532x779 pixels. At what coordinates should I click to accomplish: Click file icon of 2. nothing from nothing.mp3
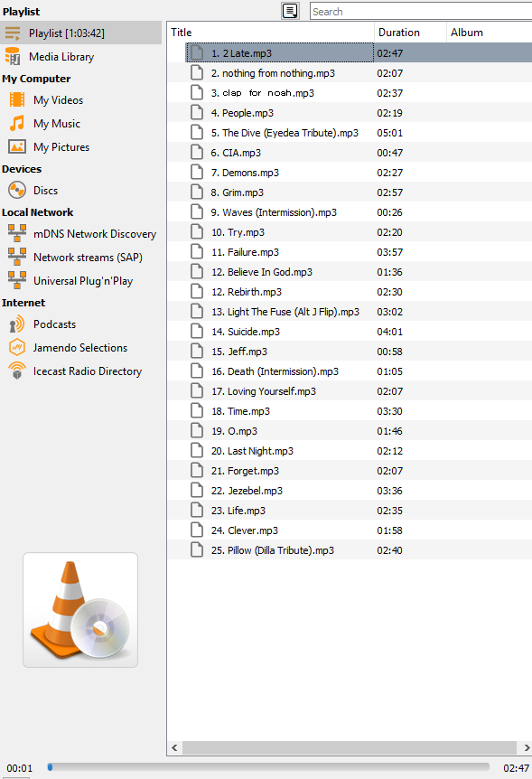[x=197, y=72]
